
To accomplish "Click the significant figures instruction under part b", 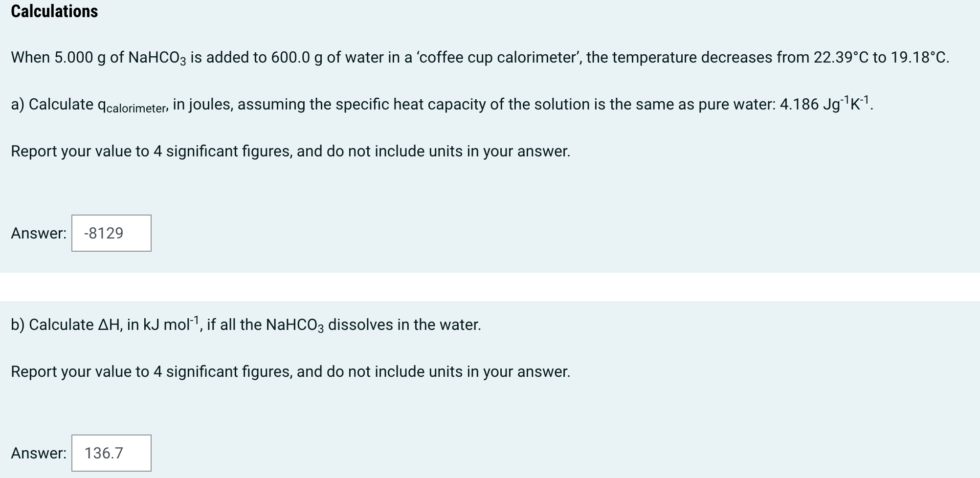I will [x=290, y=371].
